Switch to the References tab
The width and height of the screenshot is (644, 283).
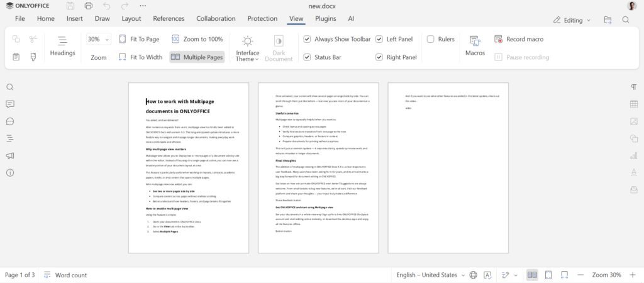(x=169, y=18)
